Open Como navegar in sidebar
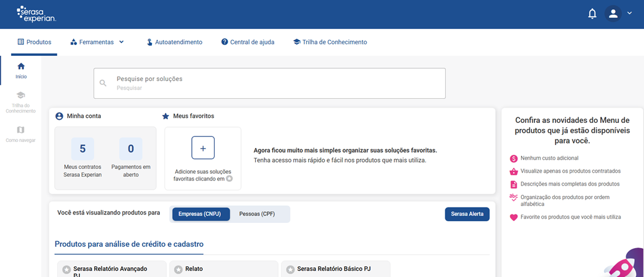This screenshot has height=277, width=644. pyautogui.click(x=21, y=134)
